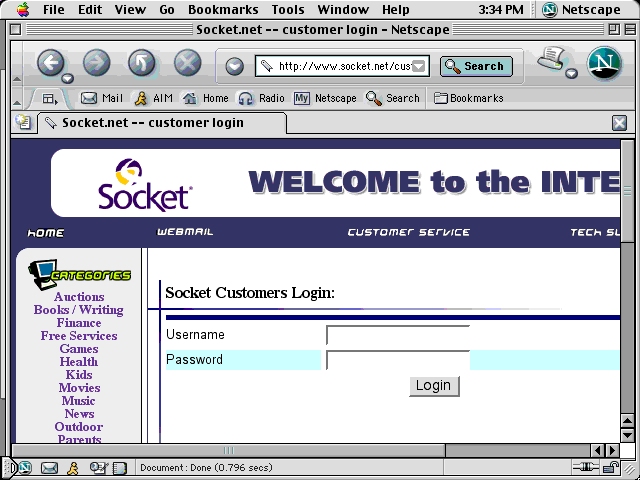Click the Login button
This screenshot has height=480, width=640.
434,386
